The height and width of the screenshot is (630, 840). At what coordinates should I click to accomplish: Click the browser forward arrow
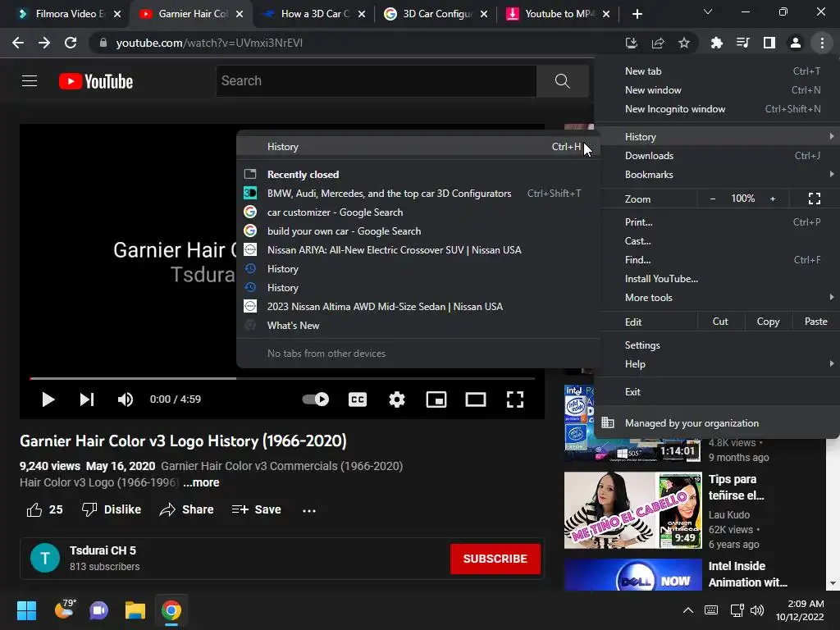(x=44, y=43)
